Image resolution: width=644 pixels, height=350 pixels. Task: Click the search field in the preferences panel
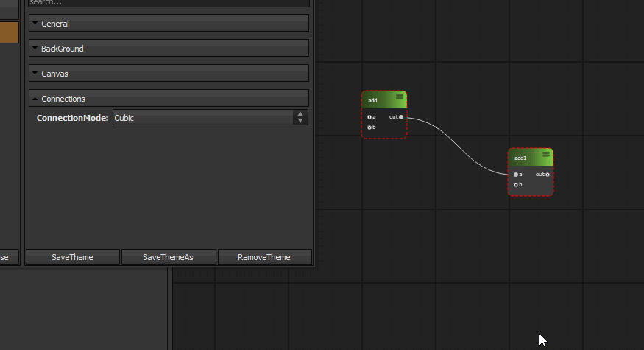click(x=169, y=3)
